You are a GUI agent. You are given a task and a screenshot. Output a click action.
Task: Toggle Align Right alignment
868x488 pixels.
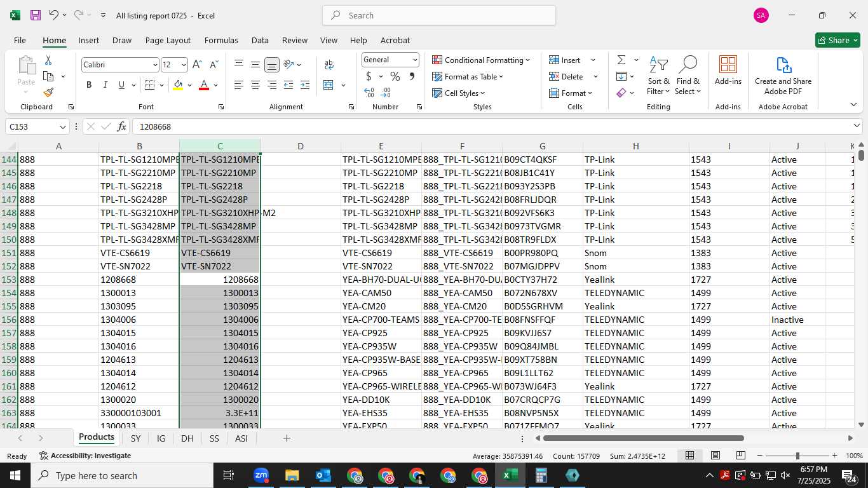pyautogui.click(x=272, y=85)
